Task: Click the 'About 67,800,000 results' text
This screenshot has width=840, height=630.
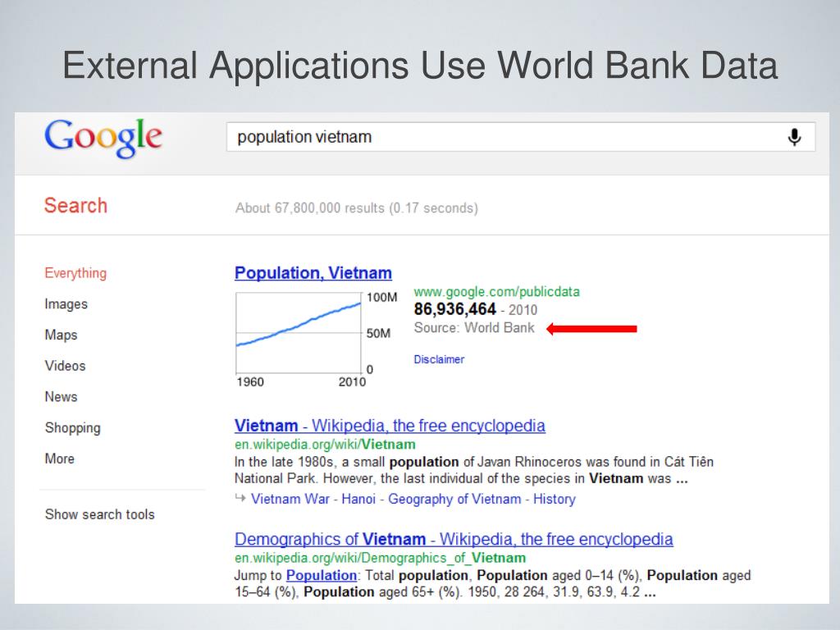Action: click(357, 208)
